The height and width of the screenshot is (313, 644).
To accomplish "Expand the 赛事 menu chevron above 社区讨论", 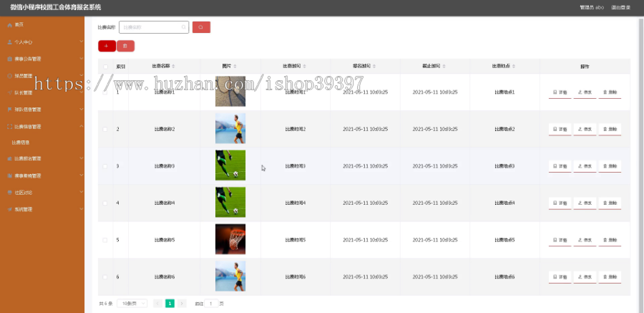I will (81, 175).
